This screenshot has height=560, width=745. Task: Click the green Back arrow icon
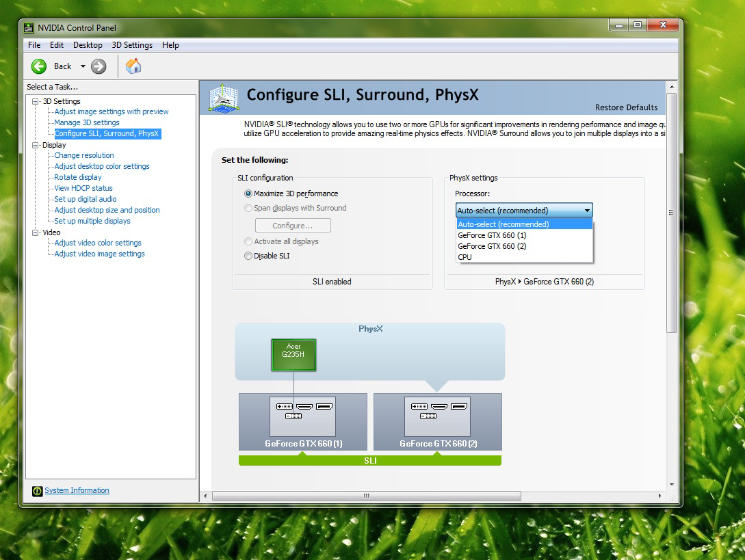[39, 66]
